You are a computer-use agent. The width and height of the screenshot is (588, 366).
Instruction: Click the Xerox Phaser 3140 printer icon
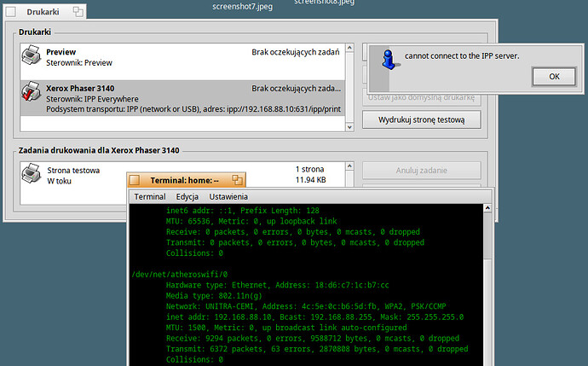point(32,91)
